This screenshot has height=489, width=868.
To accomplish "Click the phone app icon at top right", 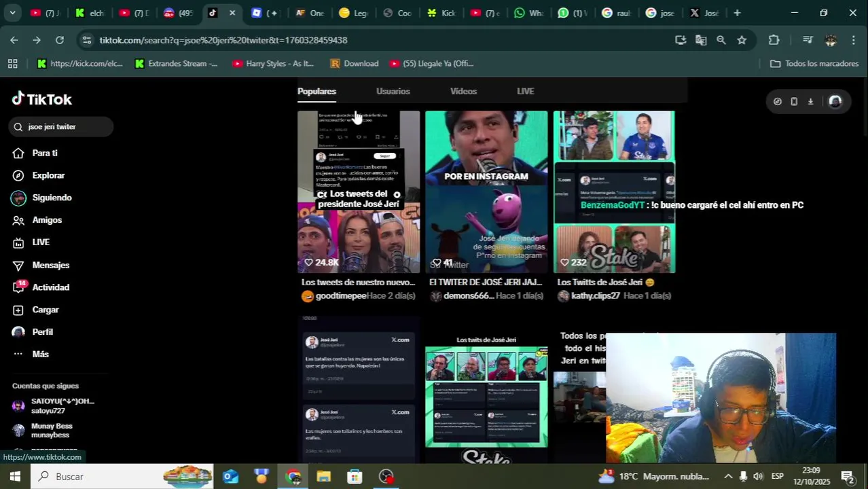I will click(x=794, y=101).
